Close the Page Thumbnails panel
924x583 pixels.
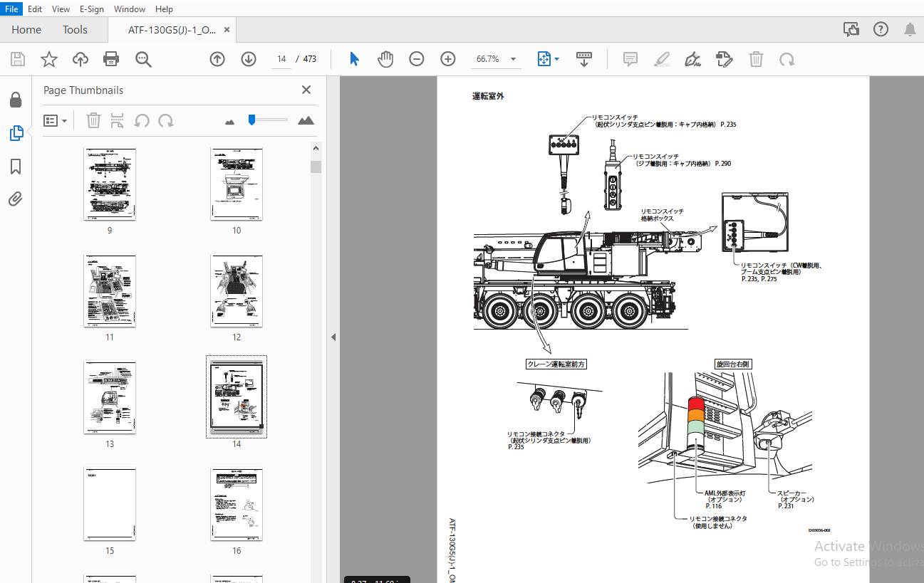[x=306, y=90]
